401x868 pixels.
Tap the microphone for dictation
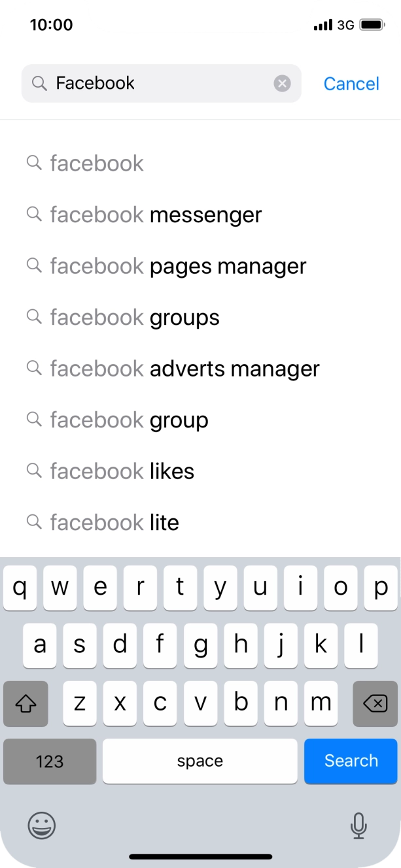pyautogui.click(x=358, y=826)
